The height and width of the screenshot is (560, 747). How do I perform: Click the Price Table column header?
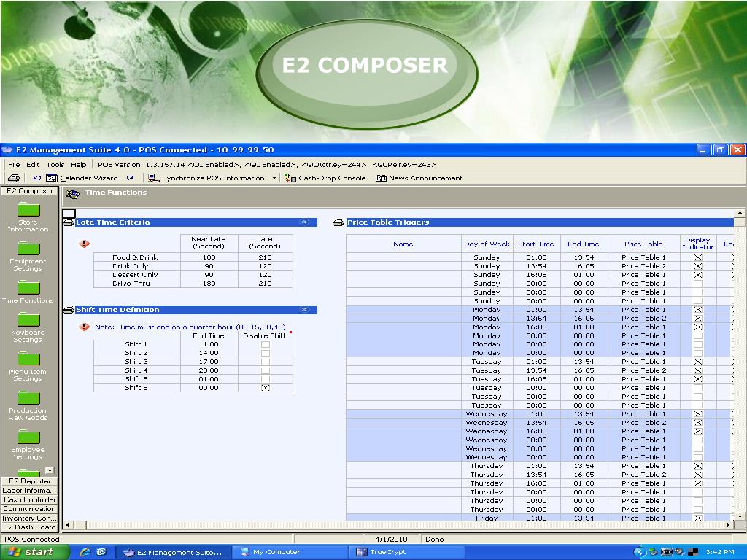(x=643, y=244)
